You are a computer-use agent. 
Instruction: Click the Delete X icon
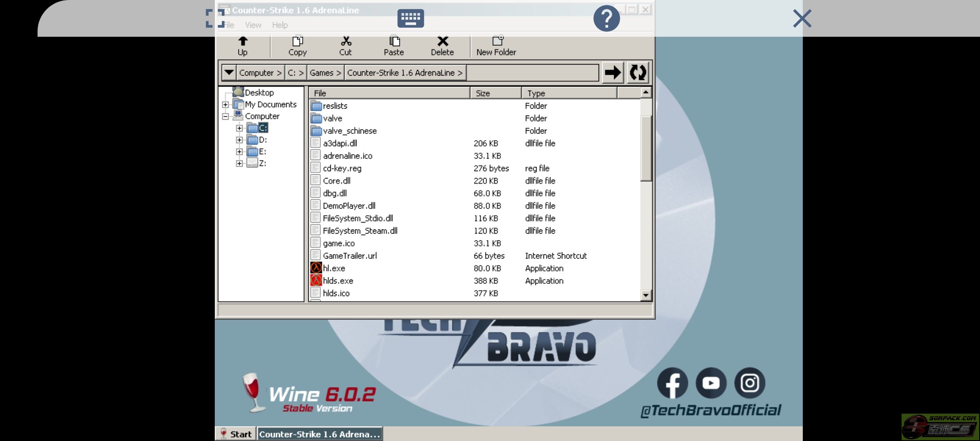[x=442, y=42]
